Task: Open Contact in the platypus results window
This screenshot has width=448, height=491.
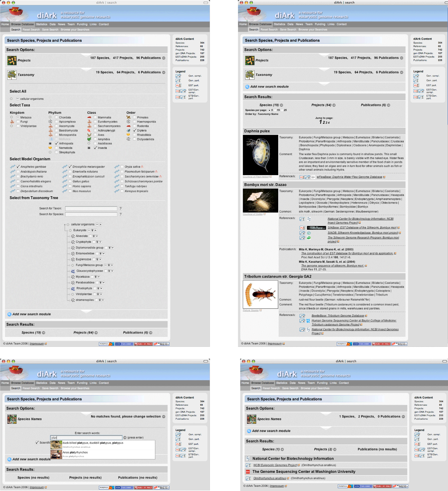Action: (x=344, y=383)
